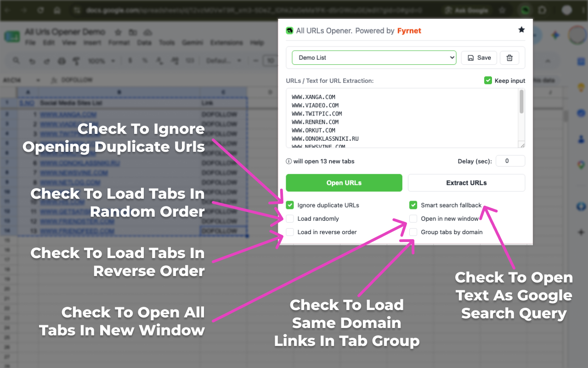Image resolution: width=588 pixels, height=368 pixels.
Task: Open the browser Extensions puzzle icon
Action: tap(542, 10)
